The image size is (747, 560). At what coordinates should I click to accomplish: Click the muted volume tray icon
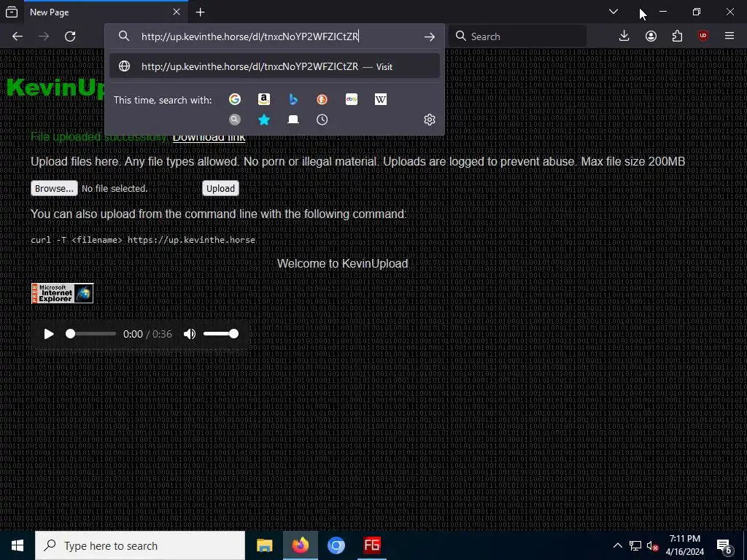point(652,545)
